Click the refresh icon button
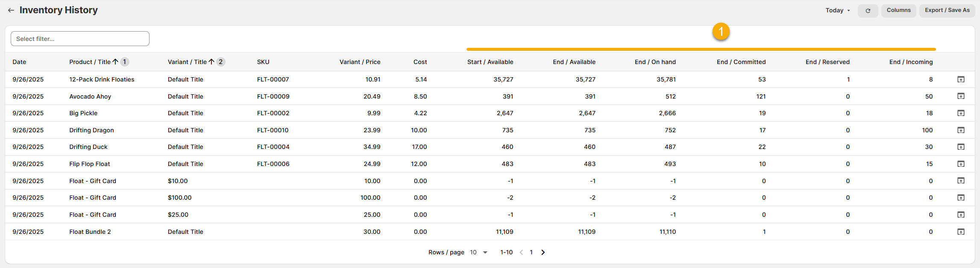The image size is (980, 268). tap(868, 11)
